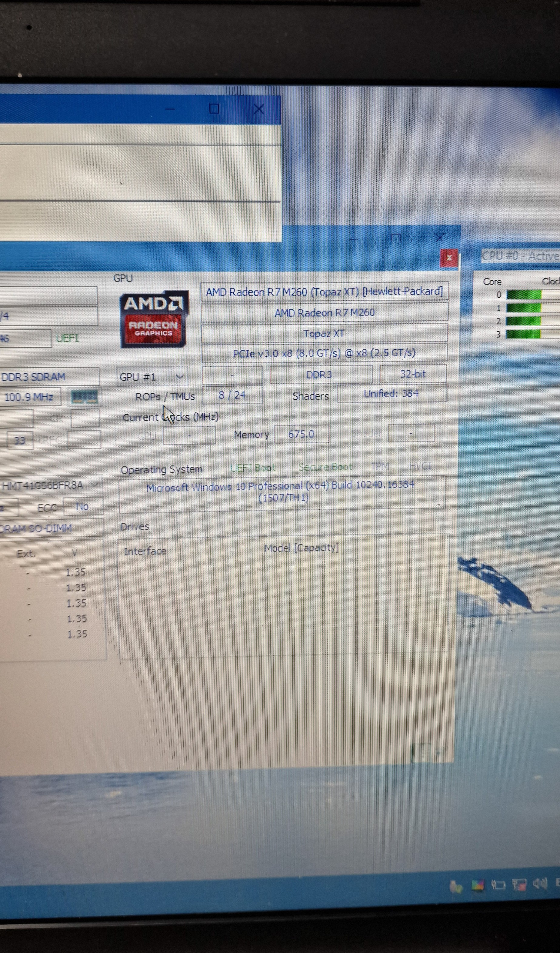Click the 'UEFI Boot' status label

click(x=253, y=468)
